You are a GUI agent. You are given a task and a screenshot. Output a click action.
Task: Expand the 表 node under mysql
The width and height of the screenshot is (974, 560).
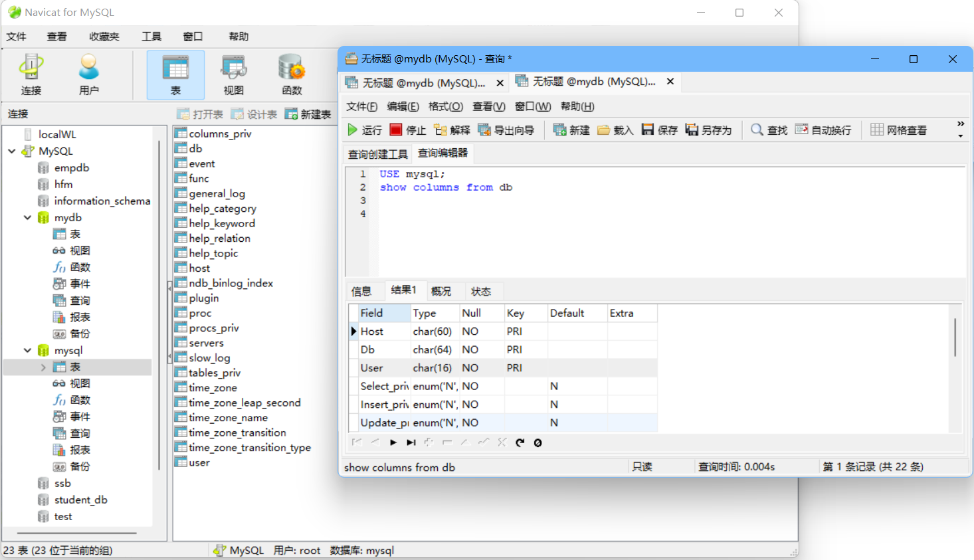pos(43,367)
